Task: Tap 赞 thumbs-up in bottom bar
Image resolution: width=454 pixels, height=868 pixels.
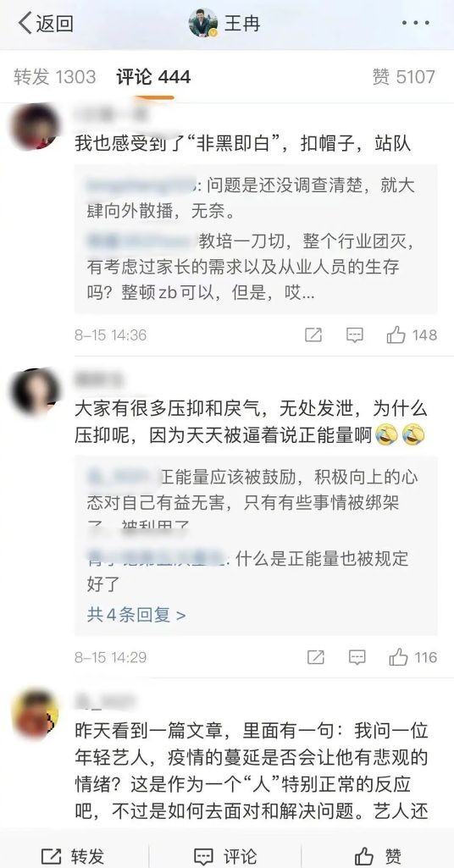Action: 378,856
